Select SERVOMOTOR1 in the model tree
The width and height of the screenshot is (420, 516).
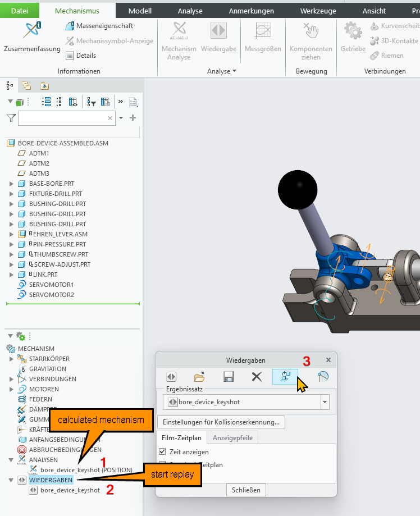[x=51, y=285]
